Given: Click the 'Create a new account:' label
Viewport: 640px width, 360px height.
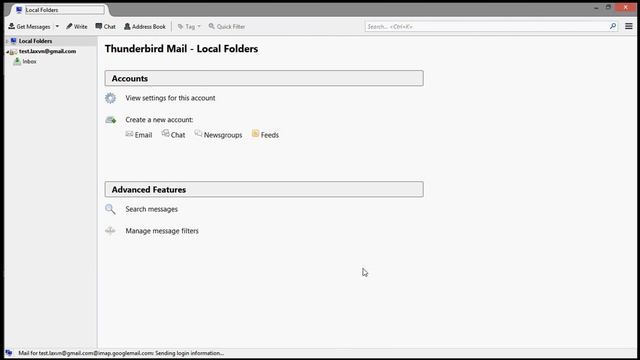Looking at the screenshot, I should click(159, 120).
